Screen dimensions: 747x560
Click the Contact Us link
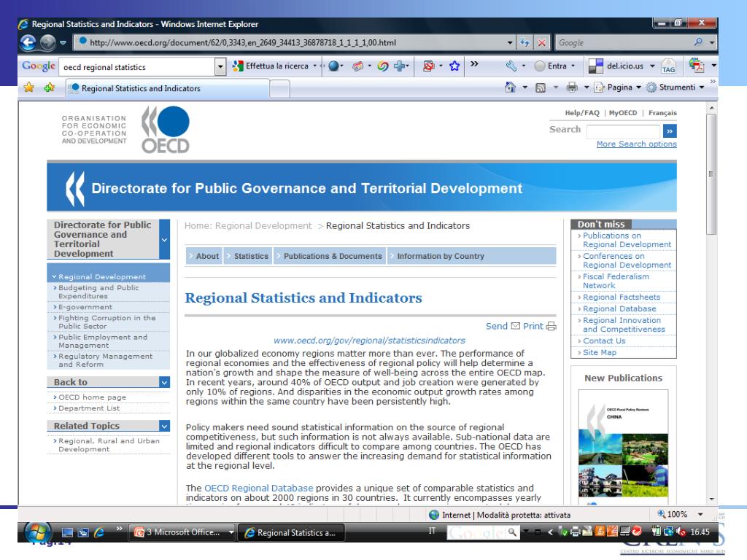point(603,341)
